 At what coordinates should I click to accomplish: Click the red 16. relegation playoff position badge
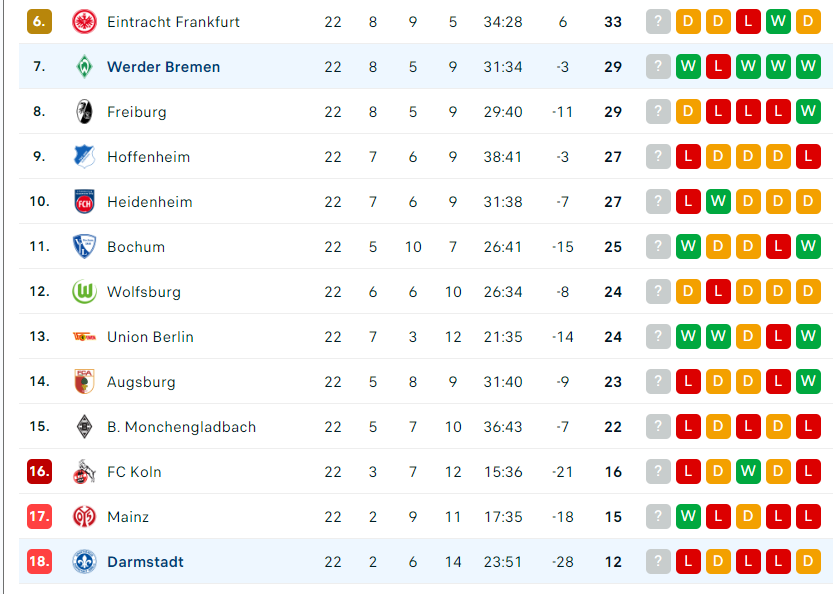39,471
